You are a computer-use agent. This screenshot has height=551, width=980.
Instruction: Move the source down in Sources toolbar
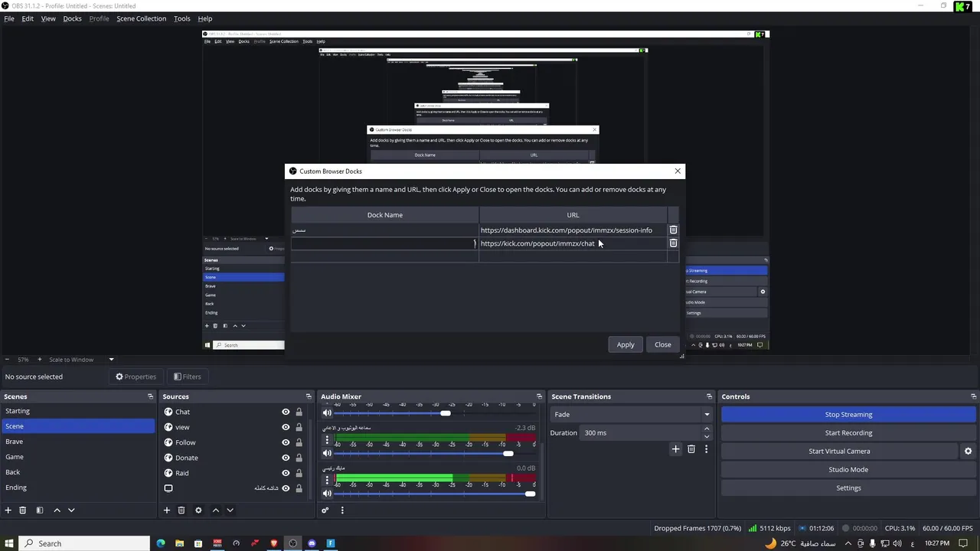coord(230,510)
